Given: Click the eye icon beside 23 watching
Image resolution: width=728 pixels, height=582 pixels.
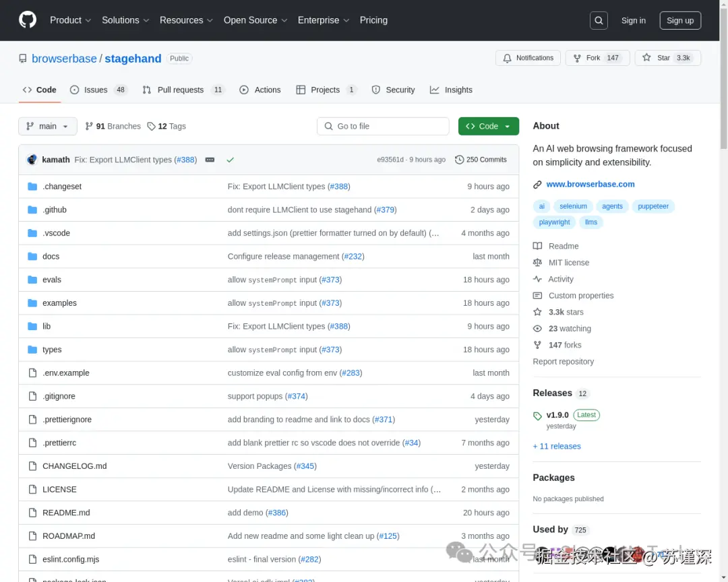Looking at the screenshot, I should [x=537, y=329].
